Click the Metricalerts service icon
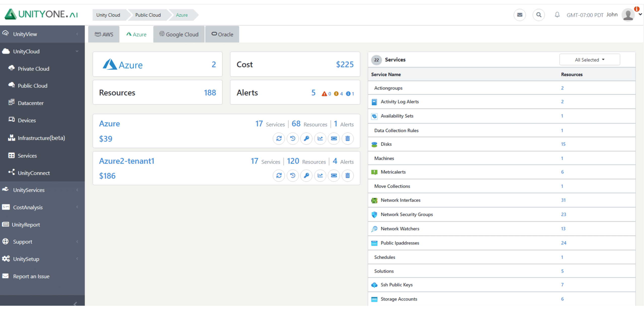 click(x=374, y=172)
